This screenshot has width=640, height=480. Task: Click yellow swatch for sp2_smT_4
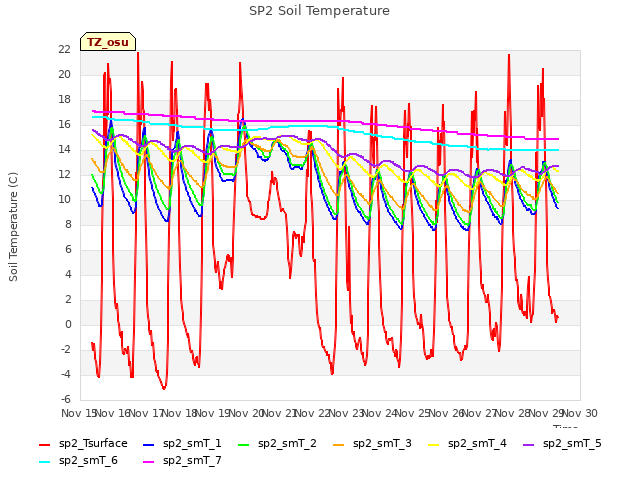[433, 444]
